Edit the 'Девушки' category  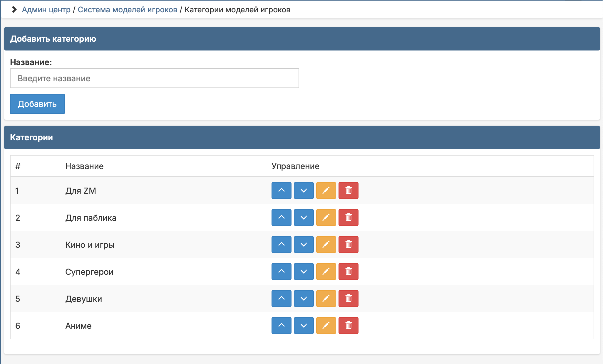click(x=326, y=299)
